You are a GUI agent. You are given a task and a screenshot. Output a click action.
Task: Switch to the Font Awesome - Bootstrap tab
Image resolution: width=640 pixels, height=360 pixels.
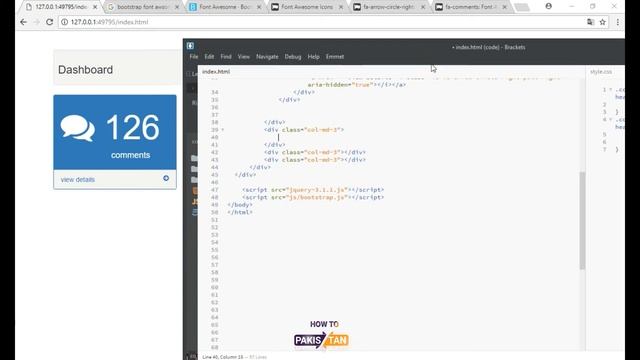click(x=224, y=7)
